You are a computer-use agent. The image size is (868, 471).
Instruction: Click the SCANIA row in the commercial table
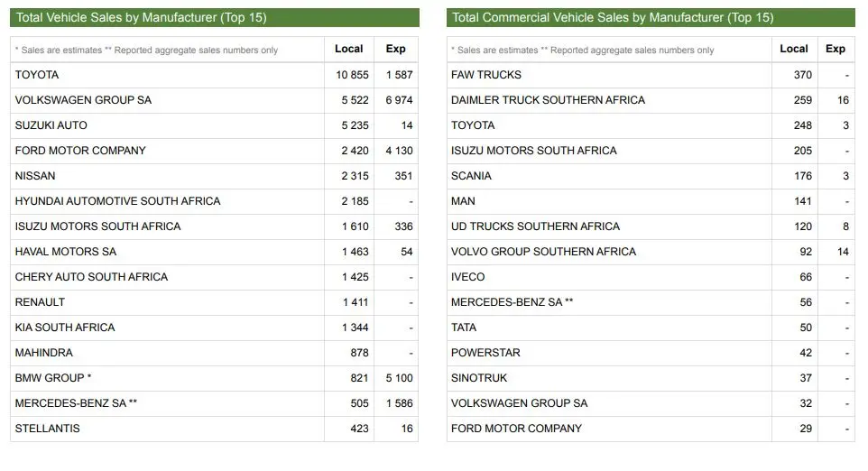[x=651, y=176]
